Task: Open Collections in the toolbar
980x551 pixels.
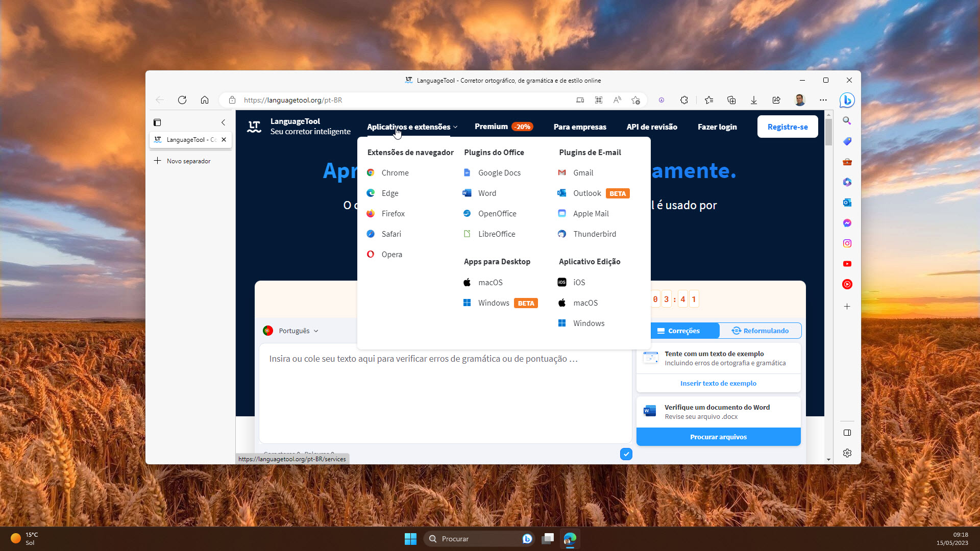Action: pyautogui.click(x=731, y=100)
